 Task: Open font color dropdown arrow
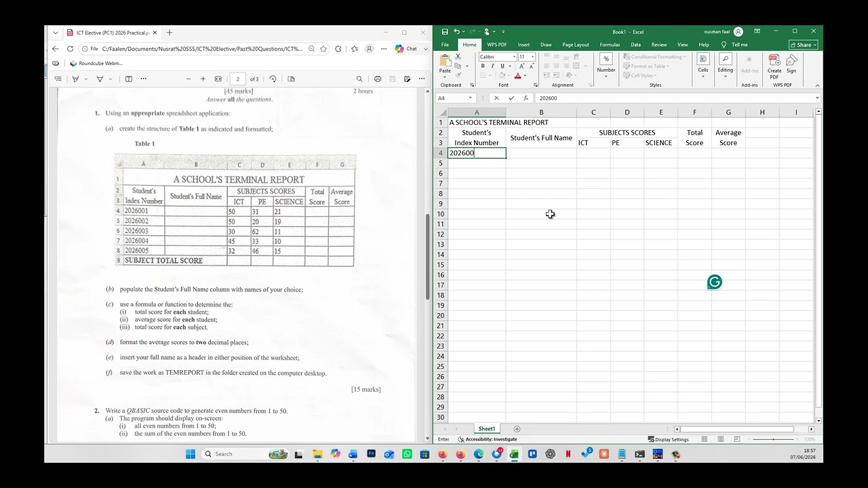(526, 76)
